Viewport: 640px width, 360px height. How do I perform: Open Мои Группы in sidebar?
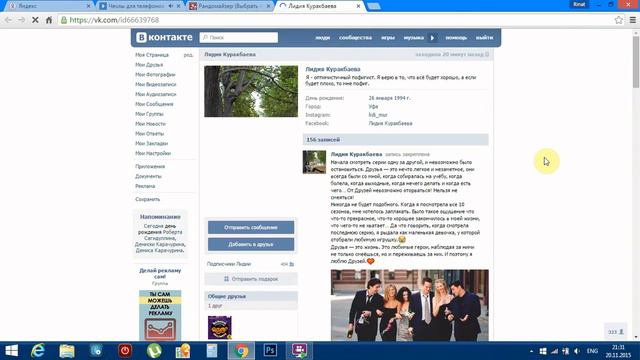[149, 114]
